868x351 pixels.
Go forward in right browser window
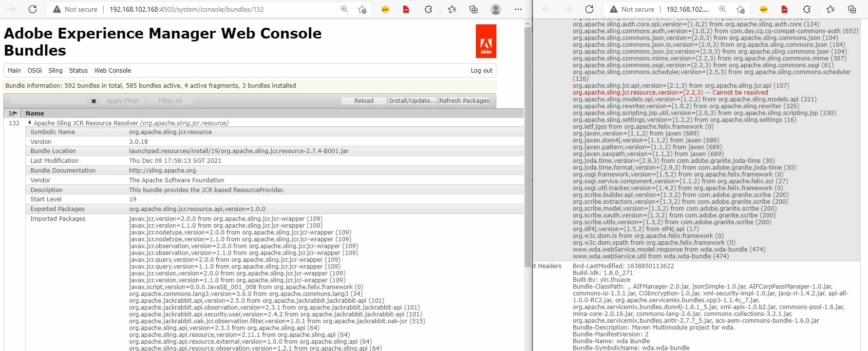[568, 9]
